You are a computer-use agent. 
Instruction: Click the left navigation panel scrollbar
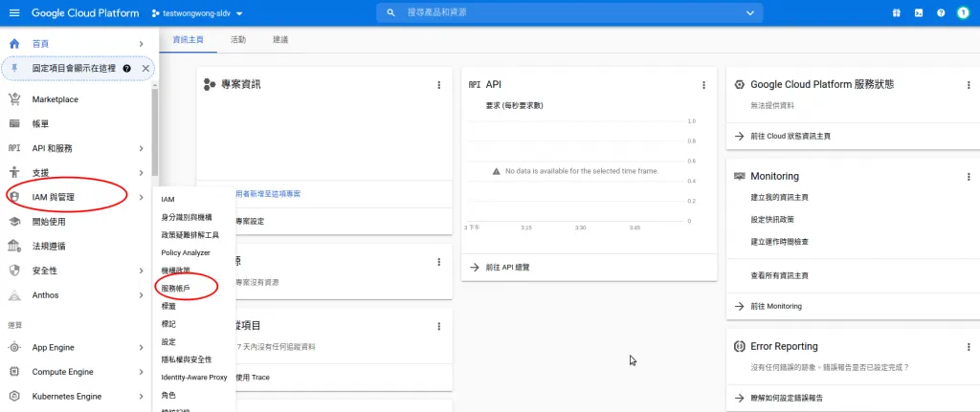[x=155, y=134]
